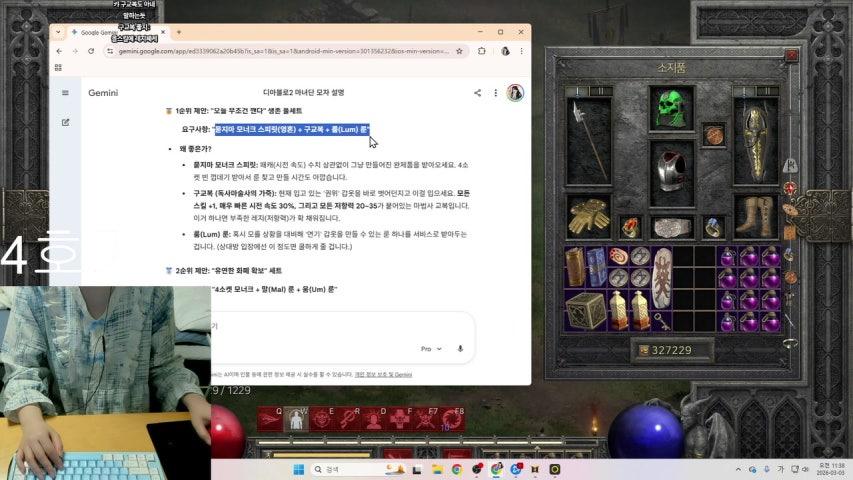Activate the Q hotkey skill icon
Screen dimensions: 853x480
(x=270, y=420)
